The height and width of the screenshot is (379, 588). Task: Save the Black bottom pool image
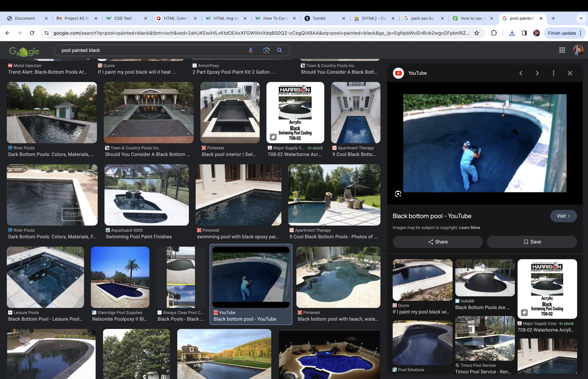(x=532, y=242)
